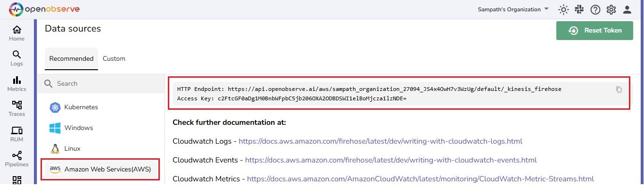Switch to the Custom tab
The width and height of the screenshot is (644, 195).
114,58
